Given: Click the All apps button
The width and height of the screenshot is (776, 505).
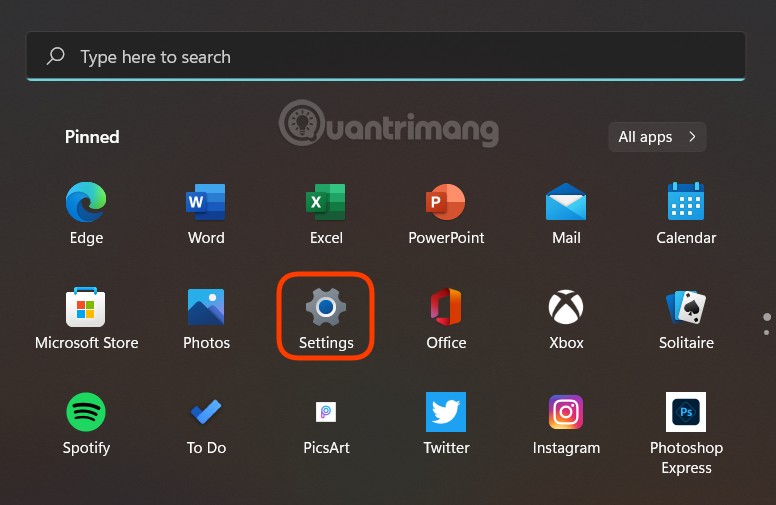Looking at the screenshot, I should point(657,137).
